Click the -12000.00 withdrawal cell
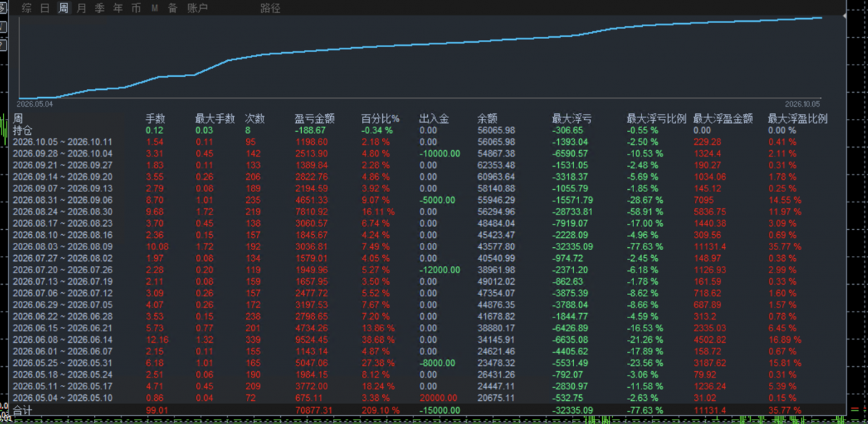 (x=439, y=270)
